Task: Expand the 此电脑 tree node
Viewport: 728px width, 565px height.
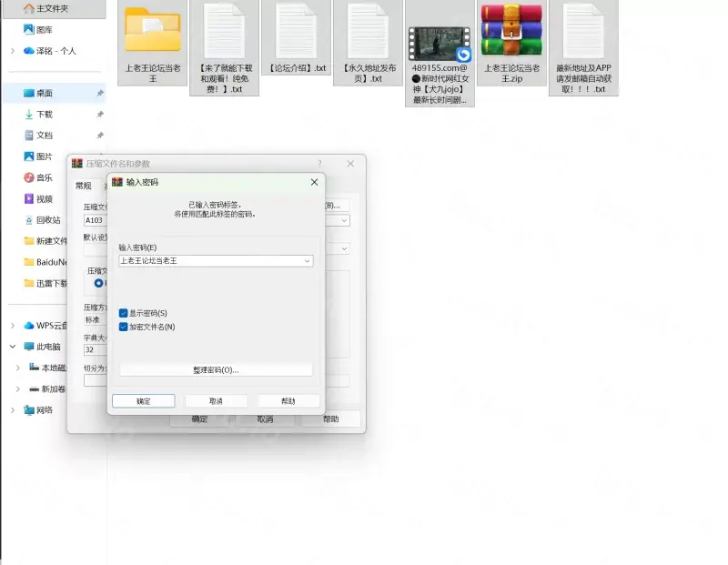Action: (13, 347)
